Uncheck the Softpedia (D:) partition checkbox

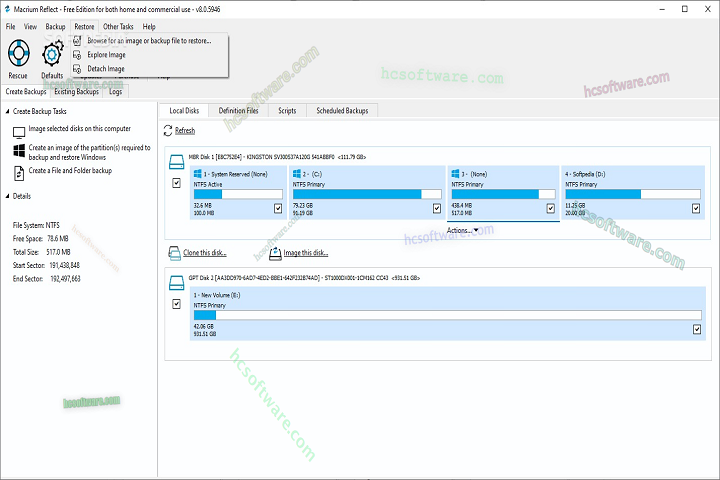[x=696, y=209]
